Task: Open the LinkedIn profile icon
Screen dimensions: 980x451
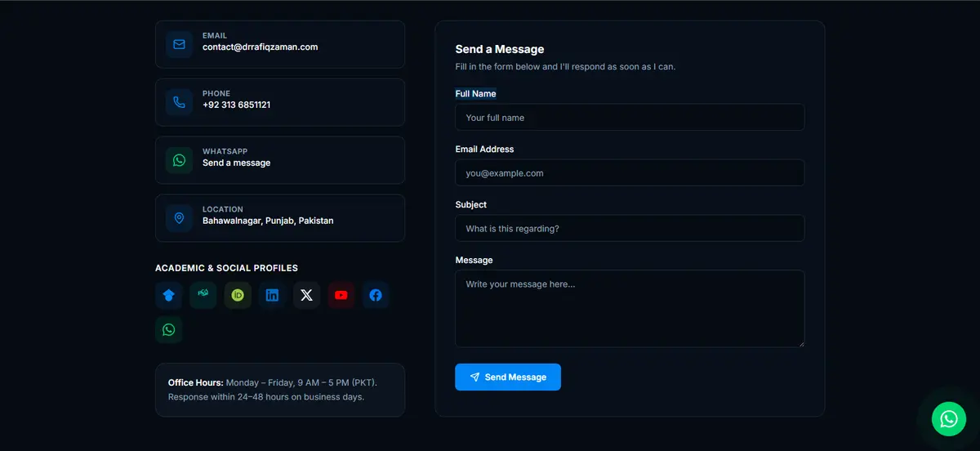Action: (272, 295)
